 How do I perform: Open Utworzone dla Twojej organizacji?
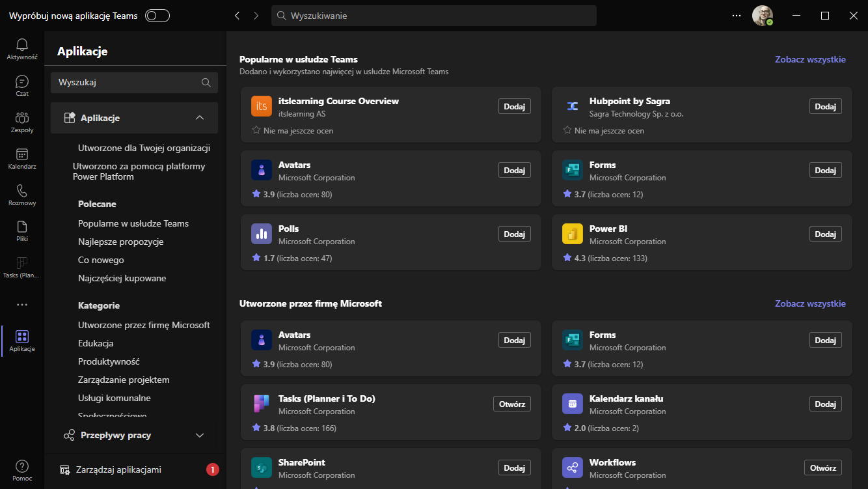coord(144,148)
